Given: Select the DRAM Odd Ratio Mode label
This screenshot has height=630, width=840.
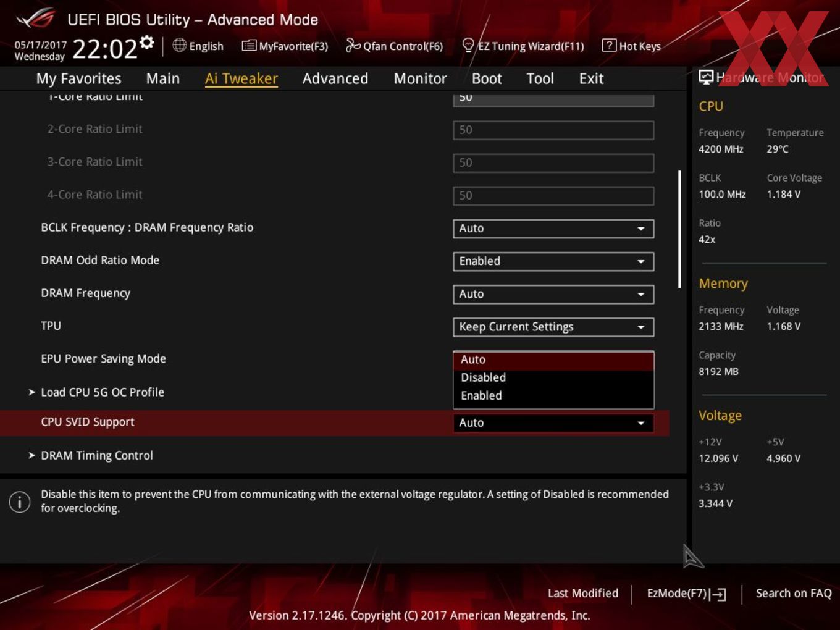Looking at the screenshot, I should (100, 260).
